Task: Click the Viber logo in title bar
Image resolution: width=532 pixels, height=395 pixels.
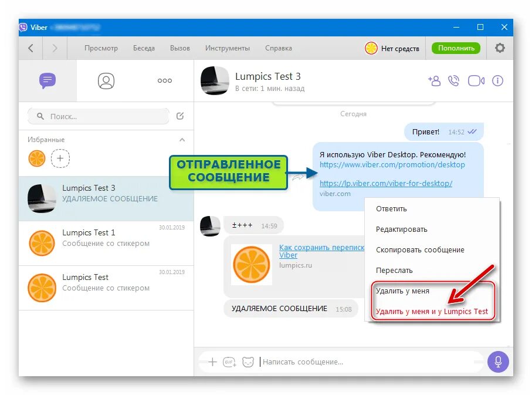Action: (x=23, y=27)
